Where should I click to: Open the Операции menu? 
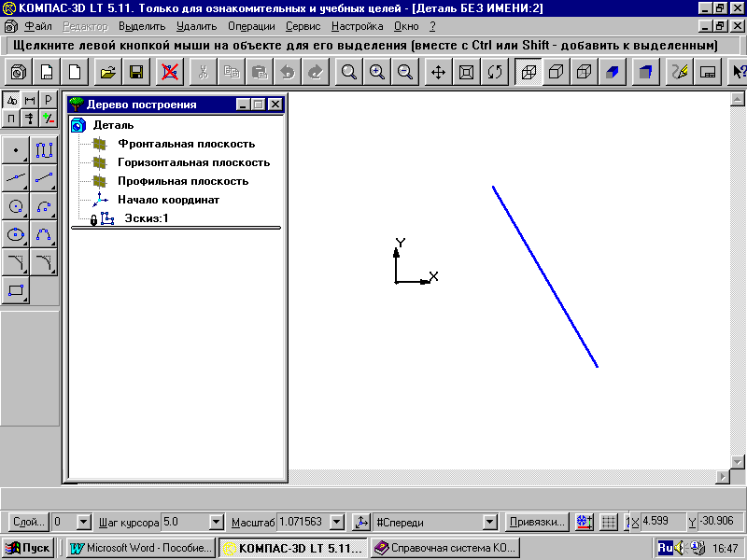[x=251, y=26]
